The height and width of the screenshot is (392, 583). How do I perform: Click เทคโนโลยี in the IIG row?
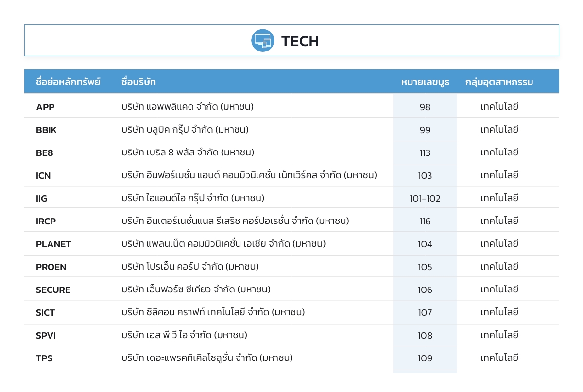(499, 198)
